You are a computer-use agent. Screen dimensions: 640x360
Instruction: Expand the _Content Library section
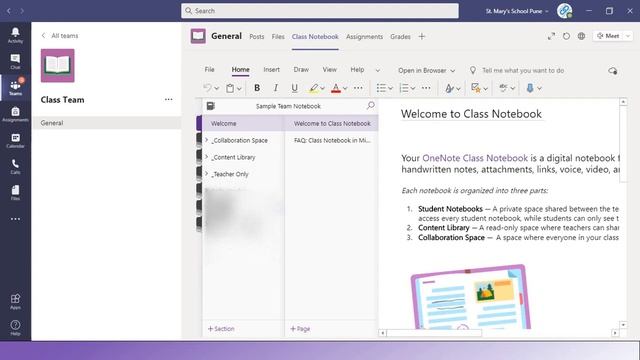tap(207, 157)
